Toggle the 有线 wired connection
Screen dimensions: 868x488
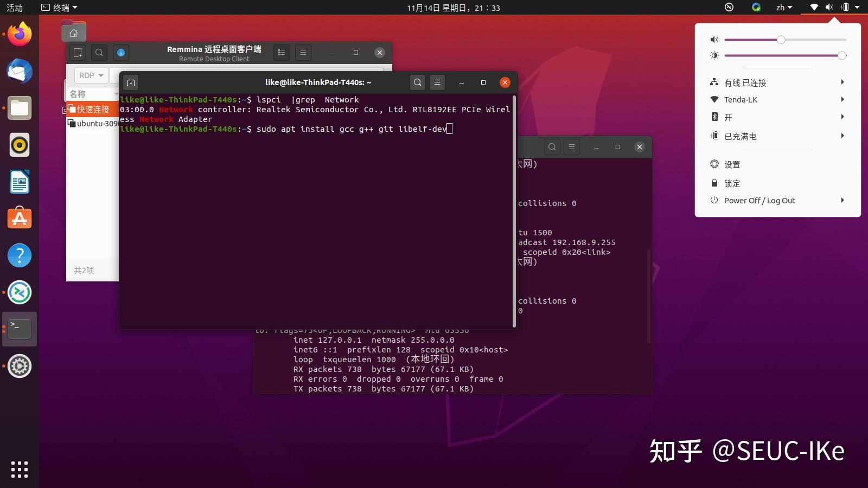coord(778,82)
